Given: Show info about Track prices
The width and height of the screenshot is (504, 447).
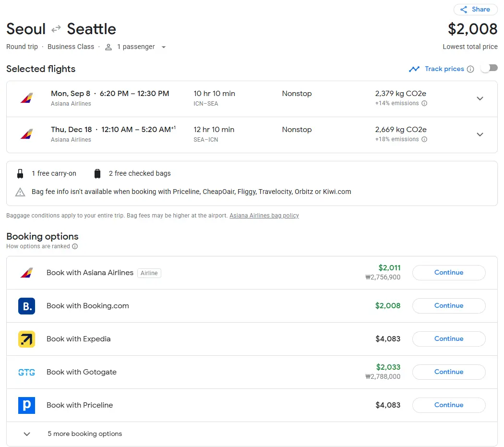Looking at the screenshot, I should [x=470, y=69].
